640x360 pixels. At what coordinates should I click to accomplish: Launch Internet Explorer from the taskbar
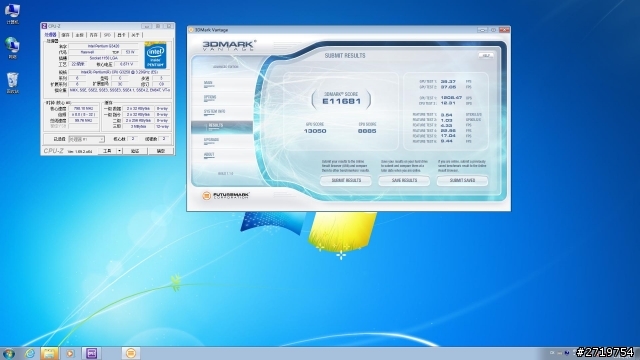pos(30,353)
